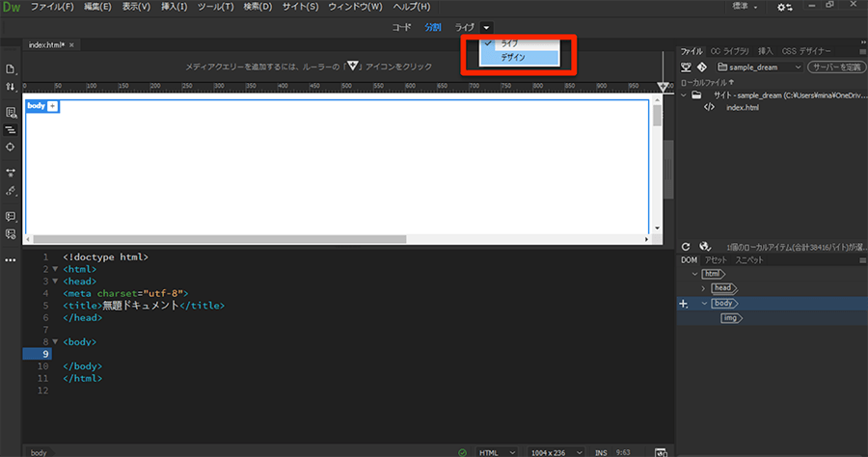Collapse the html node in DOM panel

click(694, 274)
